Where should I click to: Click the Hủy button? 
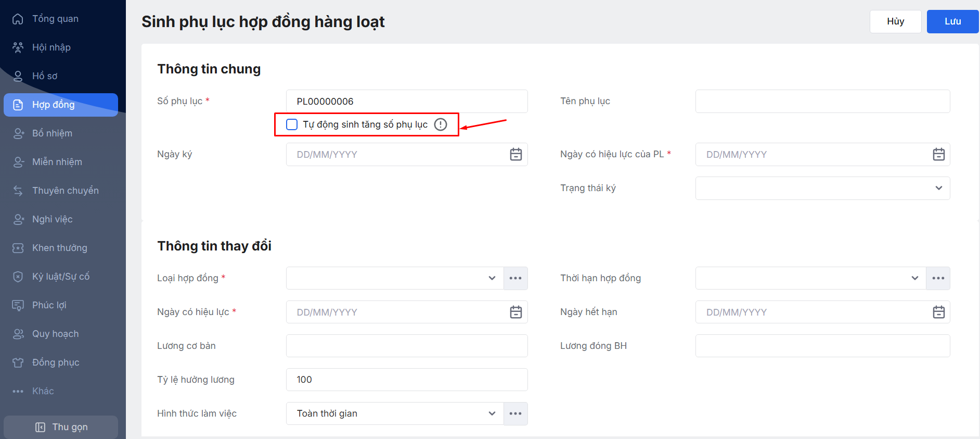pyautogui.click(x=895, y=21)
